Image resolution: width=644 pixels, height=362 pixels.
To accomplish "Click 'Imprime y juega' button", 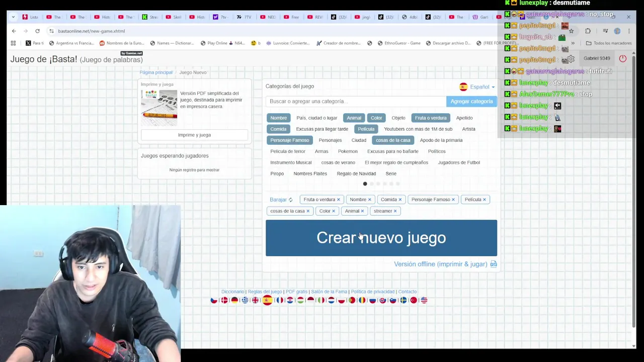I will click(x=194, y=135).
